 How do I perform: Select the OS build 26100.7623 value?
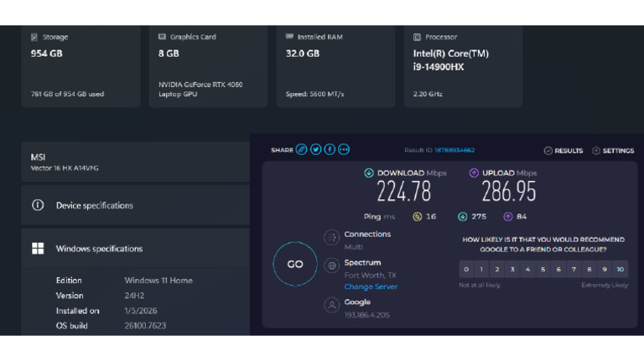pyautogui.click(x=145, y=326)
